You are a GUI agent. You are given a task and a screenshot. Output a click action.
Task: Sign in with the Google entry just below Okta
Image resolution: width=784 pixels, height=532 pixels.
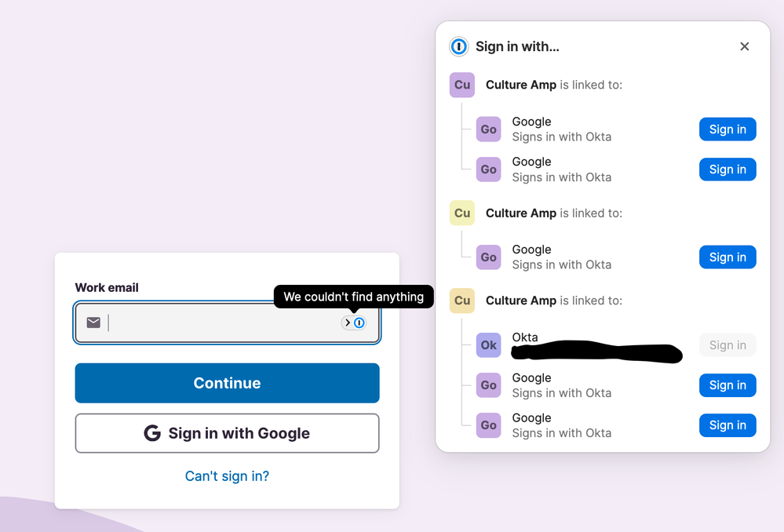(727, 385)
